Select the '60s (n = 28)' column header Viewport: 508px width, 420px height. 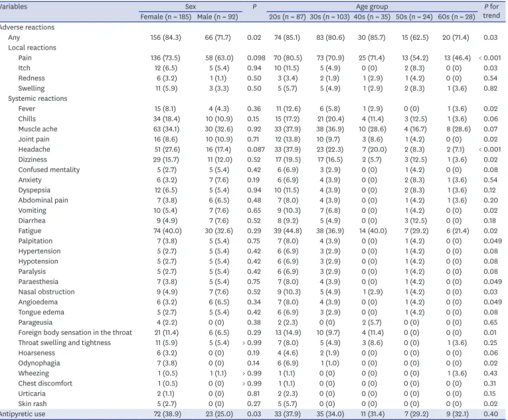coord(456,17)
